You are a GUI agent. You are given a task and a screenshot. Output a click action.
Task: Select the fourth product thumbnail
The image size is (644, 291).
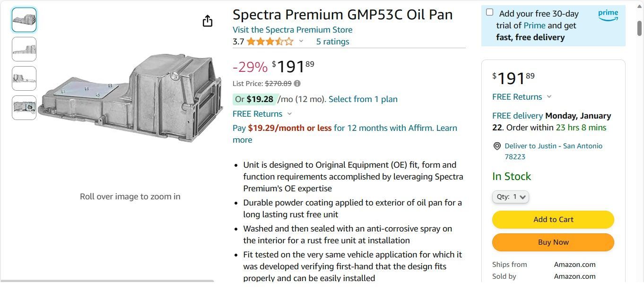[24, 108]
